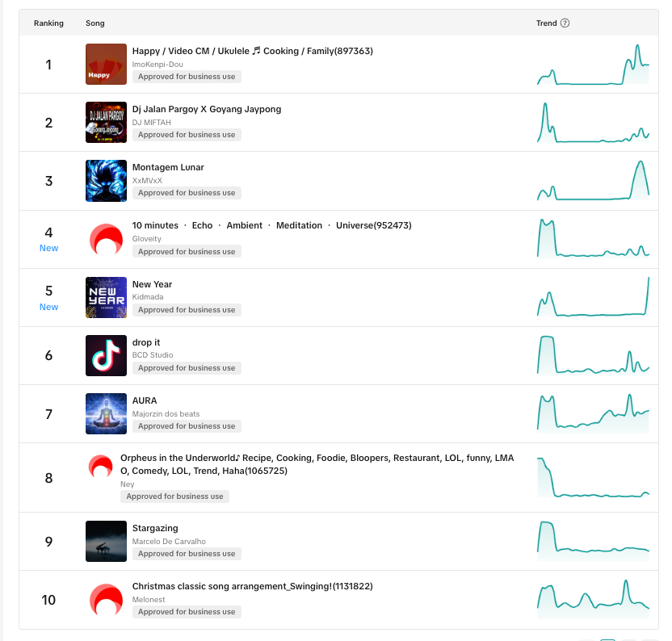Click the Song column header
This screenshot has height=641, width=672.
click(x=94, y=23)
